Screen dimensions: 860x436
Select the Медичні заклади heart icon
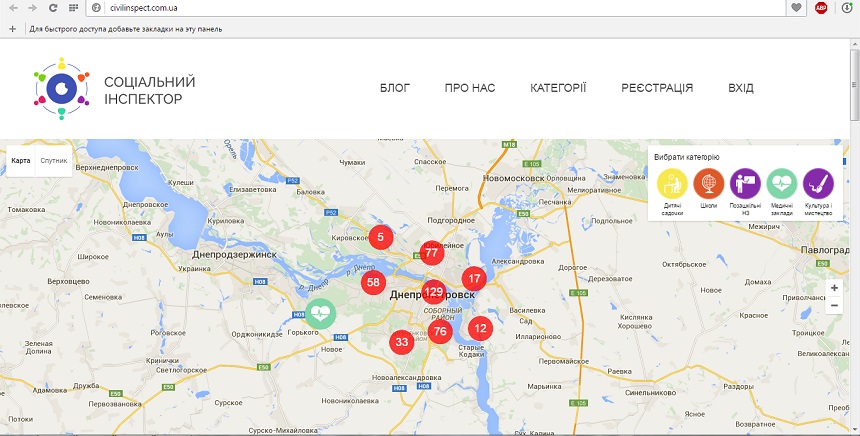(782, 184)
